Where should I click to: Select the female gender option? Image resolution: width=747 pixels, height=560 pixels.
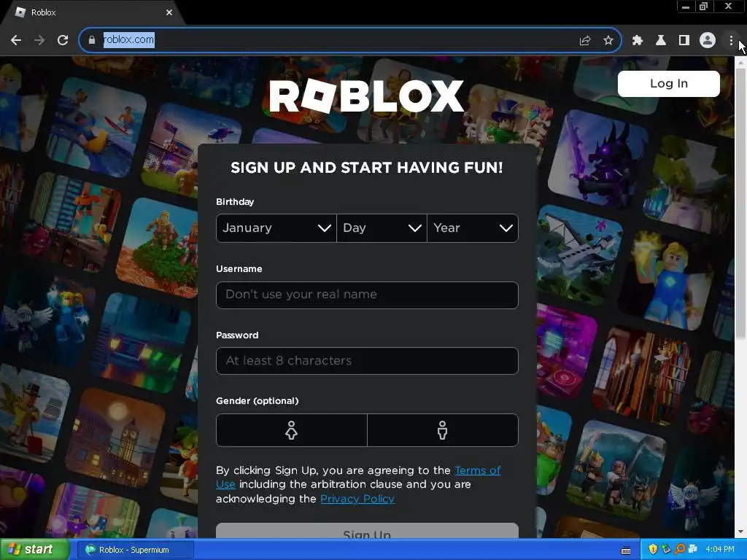292,430
